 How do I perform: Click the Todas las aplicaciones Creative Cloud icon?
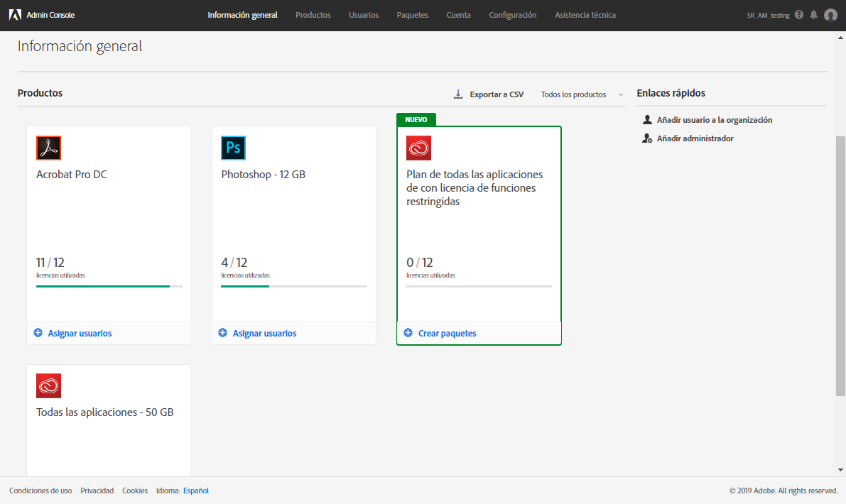point(48,386)
